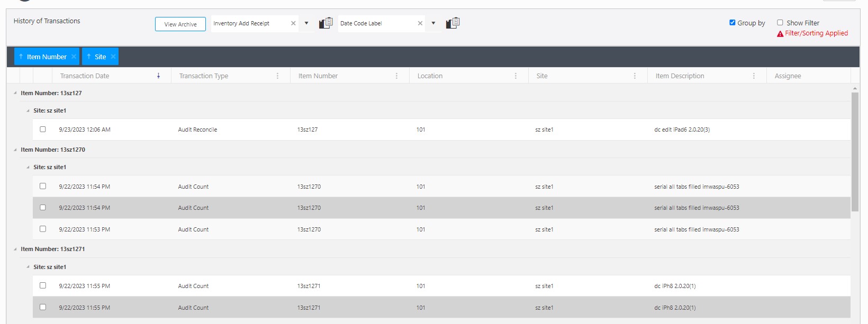Viewport: 868px width, 324px height.
Task: Open Location column options menu
Action: 516,76
